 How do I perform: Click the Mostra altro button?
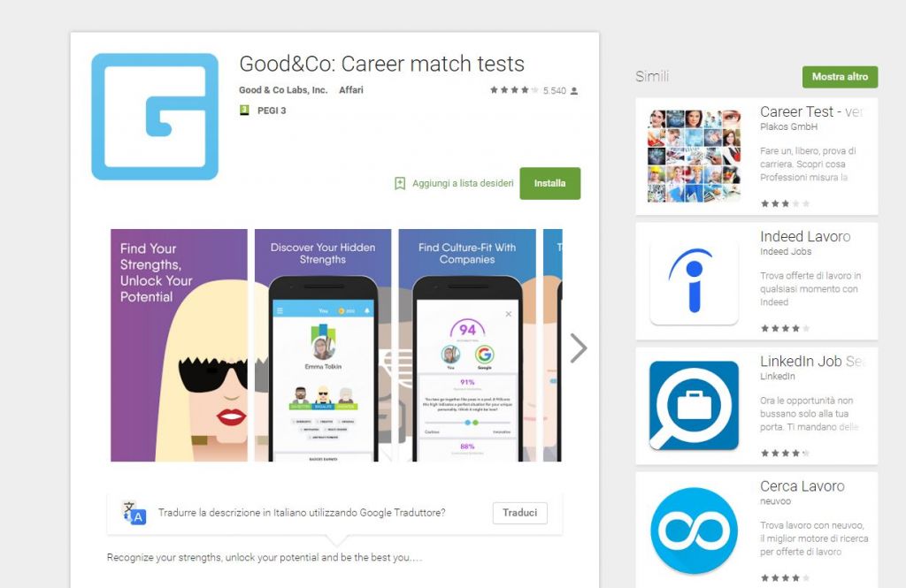[x=840, y=77]
